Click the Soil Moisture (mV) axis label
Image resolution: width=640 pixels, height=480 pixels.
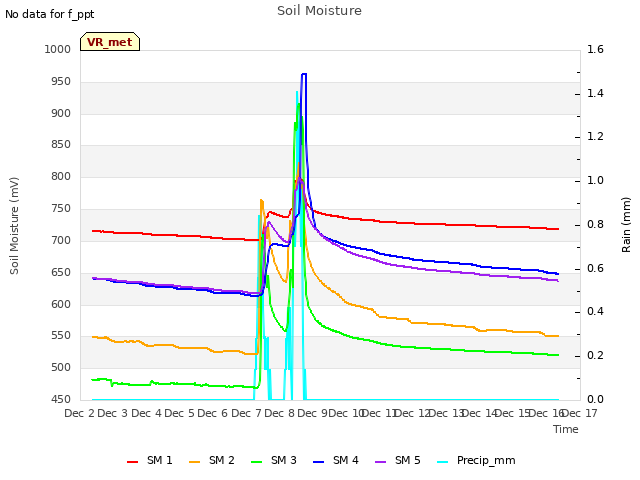point(14,226)
